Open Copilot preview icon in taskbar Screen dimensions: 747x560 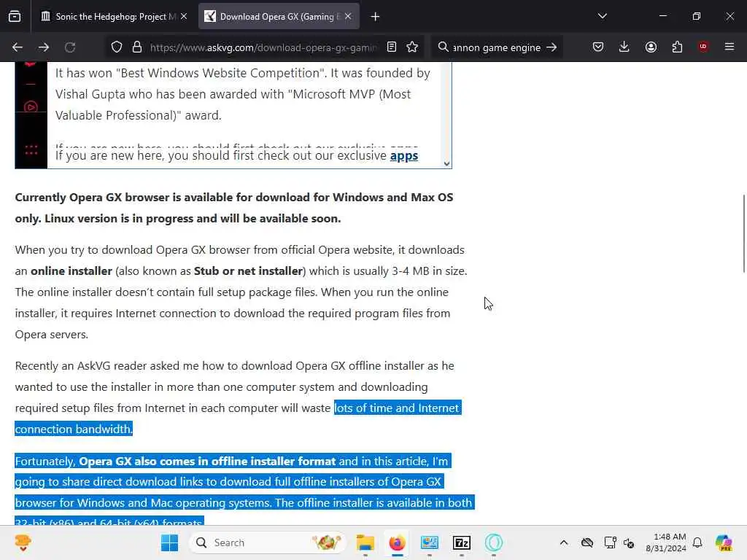point(724,542)
